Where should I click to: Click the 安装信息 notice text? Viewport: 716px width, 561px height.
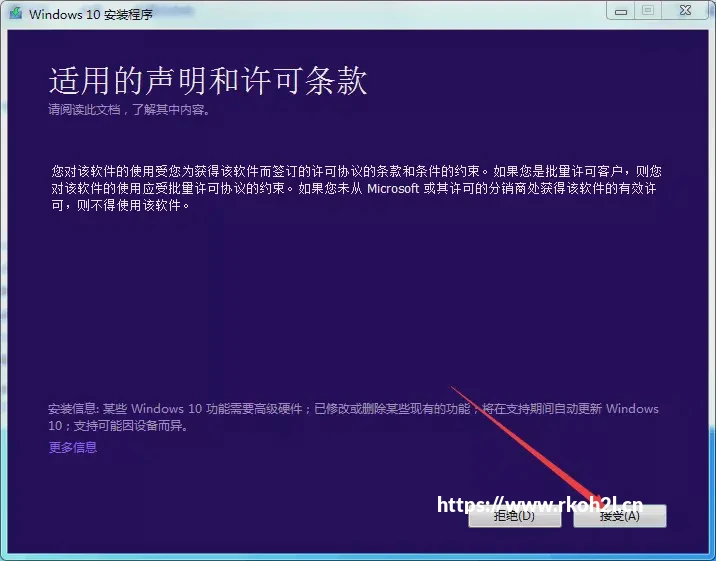tap(353, 417)
